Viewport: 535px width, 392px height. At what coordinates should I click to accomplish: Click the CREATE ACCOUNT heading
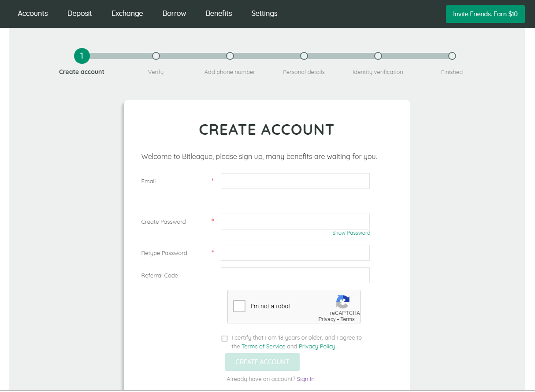click(x=267, y=130)
